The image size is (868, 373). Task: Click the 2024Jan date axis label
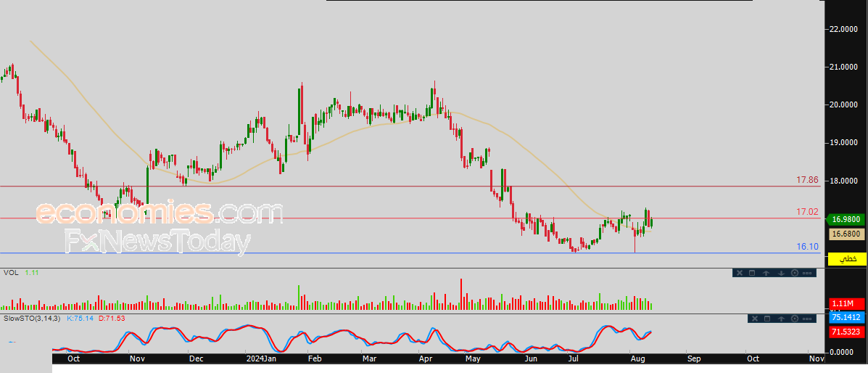(262, 358)
